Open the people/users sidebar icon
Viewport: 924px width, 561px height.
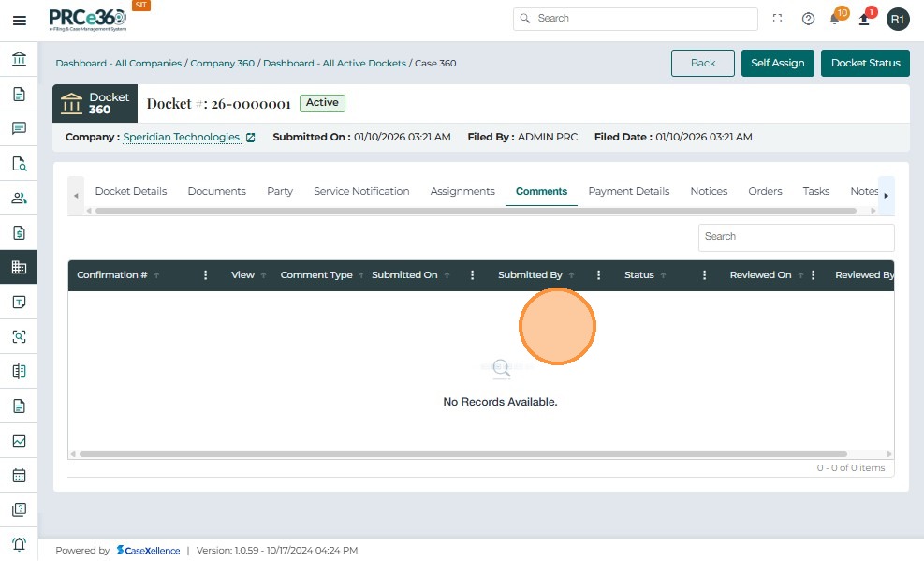click(x=19, y=198)
